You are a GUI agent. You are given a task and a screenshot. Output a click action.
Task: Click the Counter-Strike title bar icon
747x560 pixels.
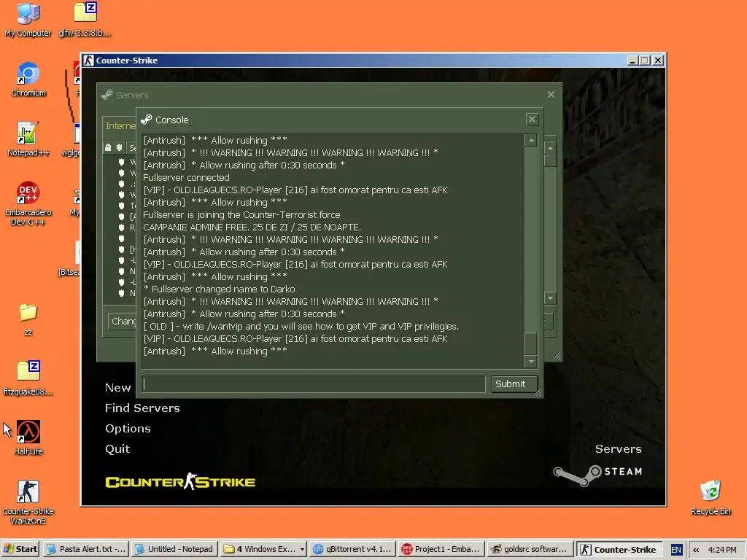88,61
